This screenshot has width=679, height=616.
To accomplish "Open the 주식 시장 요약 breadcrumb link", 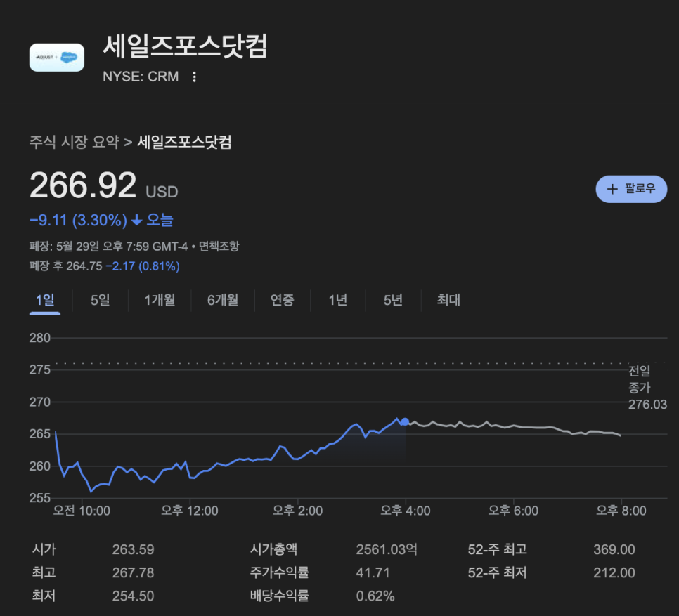I will [x=74, y=142].
